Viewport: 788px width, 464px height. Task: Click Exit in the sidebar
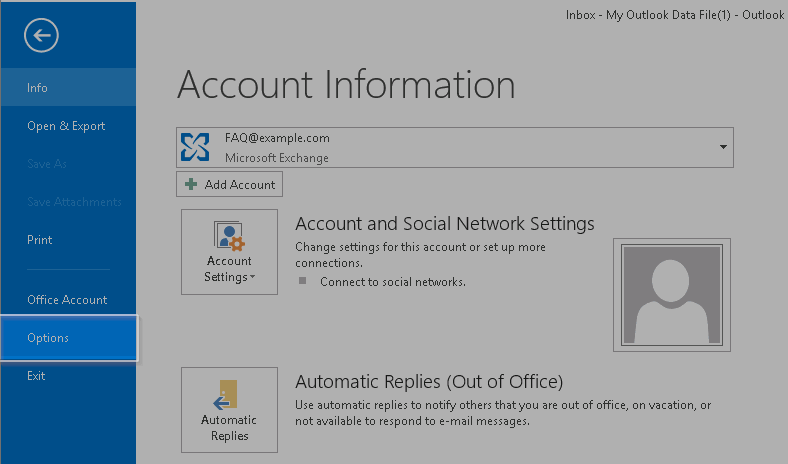coord(68,376)
